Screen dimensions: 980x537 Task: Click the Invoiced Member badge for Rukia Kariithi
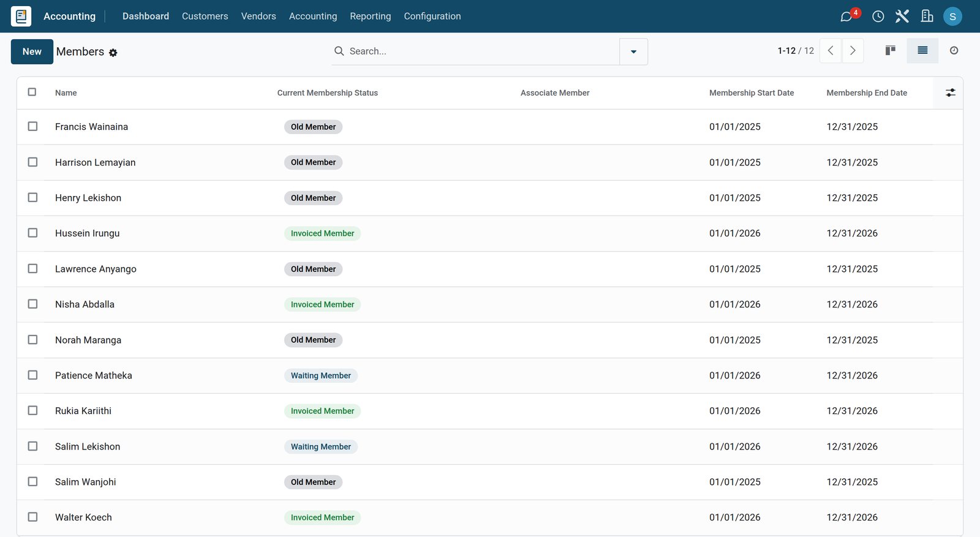coord(323,411)
